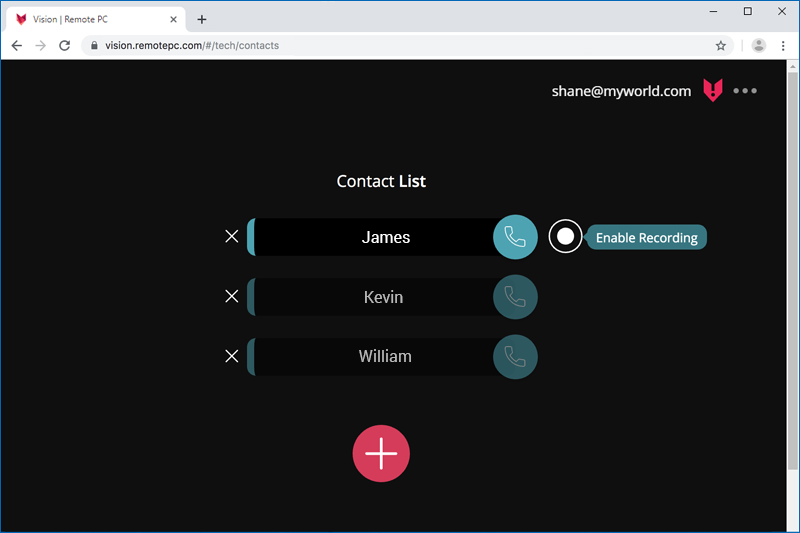
Task: Remove James from the contact list
Action: pyautogui.click(x=232, y=236)
